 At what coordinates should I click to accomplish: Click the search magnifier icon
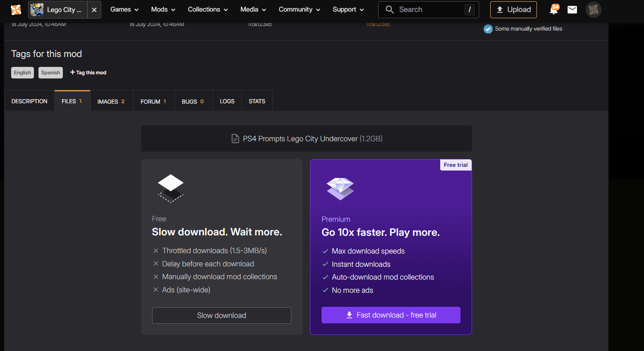click(389, 9)
